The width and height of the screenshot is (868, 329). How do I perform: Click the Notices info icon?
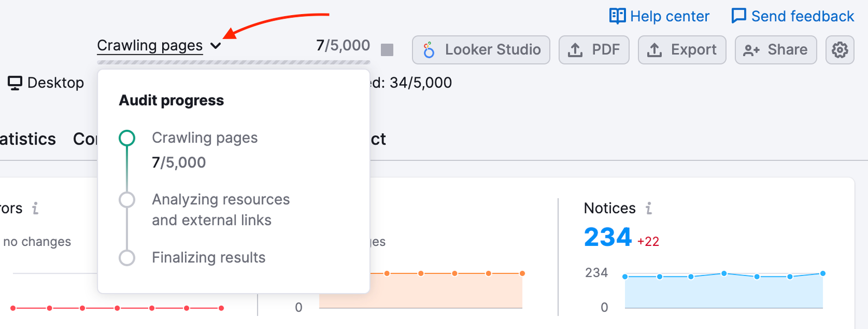(648, 208)
